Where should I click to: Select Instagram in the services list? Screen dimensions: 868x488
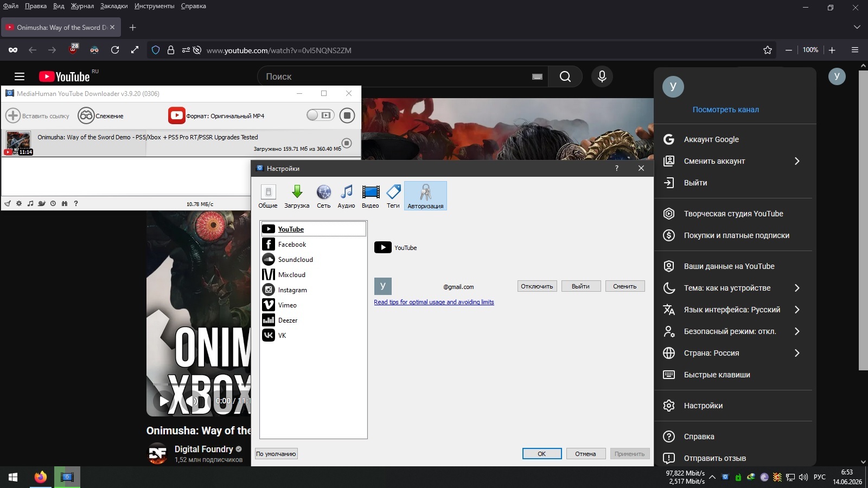[314, 290]
